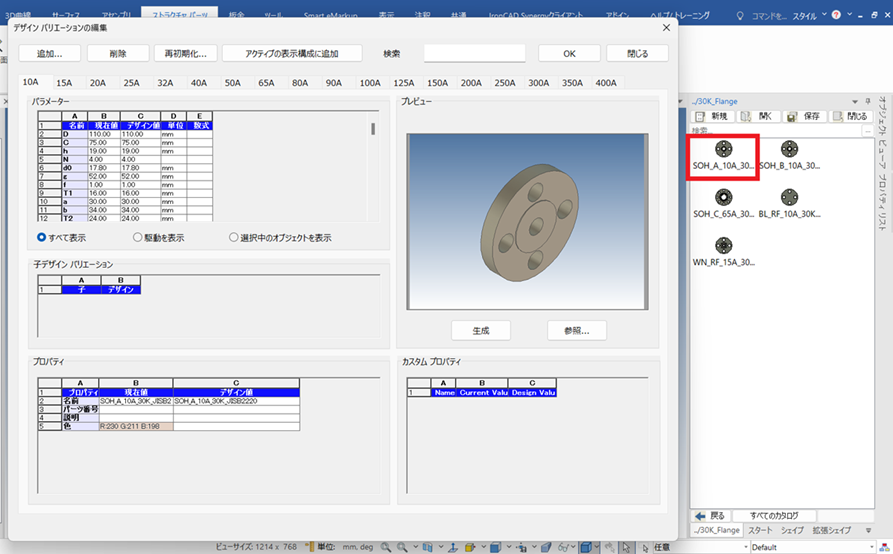Image resolution: width=893 pixels, height=554 pixels.
Task: Click the 検索 search input field in dialog
Action: point(474,53)
